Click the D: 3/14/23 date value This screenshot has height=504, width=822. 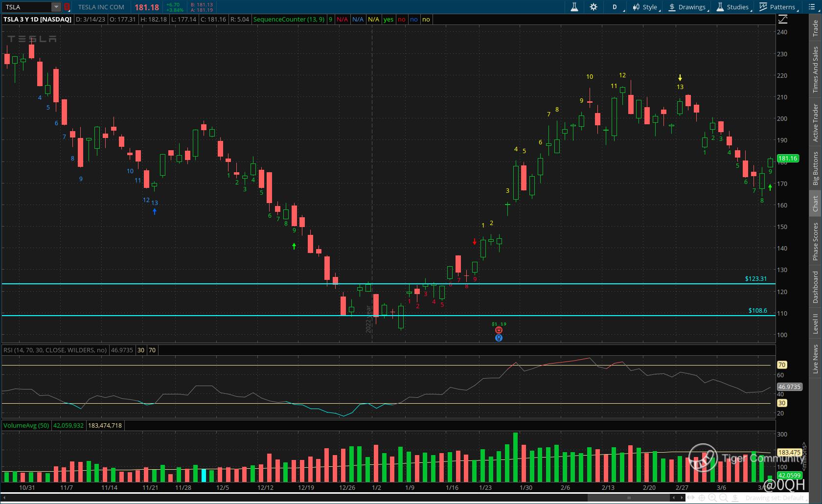click(x=91, y=20)
